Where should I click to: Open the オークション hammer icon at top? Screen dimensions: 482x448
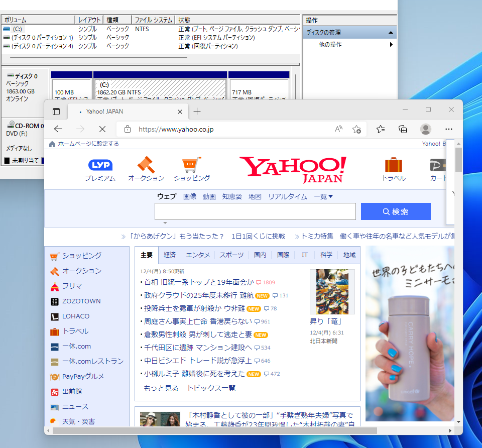(x=146, y=169)
